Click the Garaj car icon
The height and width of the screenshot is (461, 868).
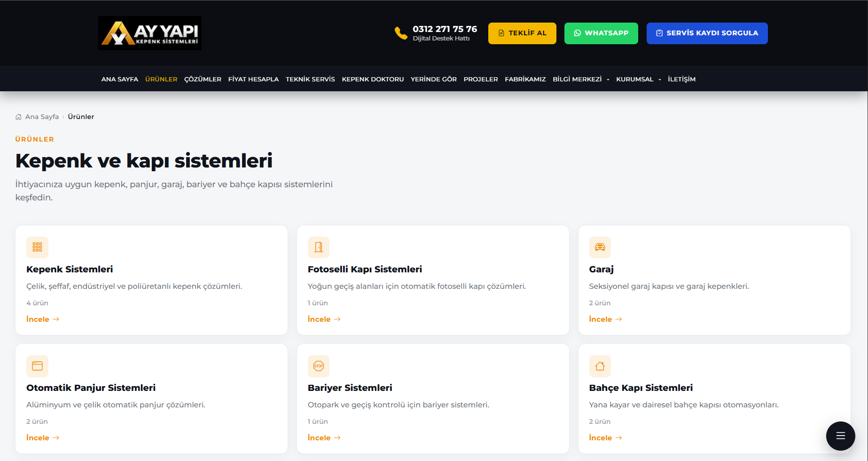point(600,247)
